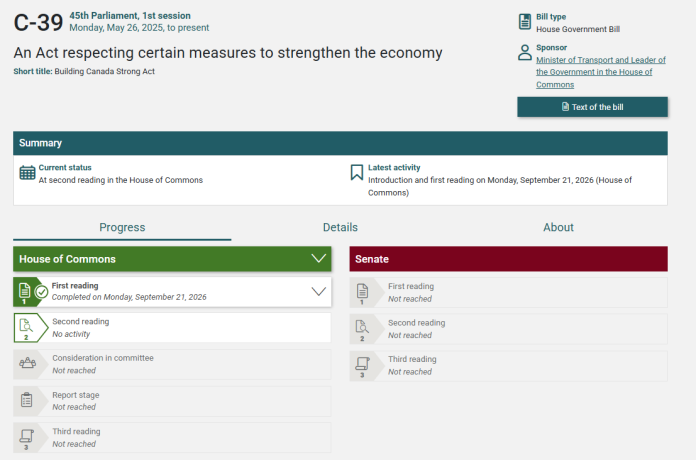Image resolution: width=696 pixels, height=460 pixels.
Task: Collapse the House of Commons section chevron
Action: (x=319, y=258)
